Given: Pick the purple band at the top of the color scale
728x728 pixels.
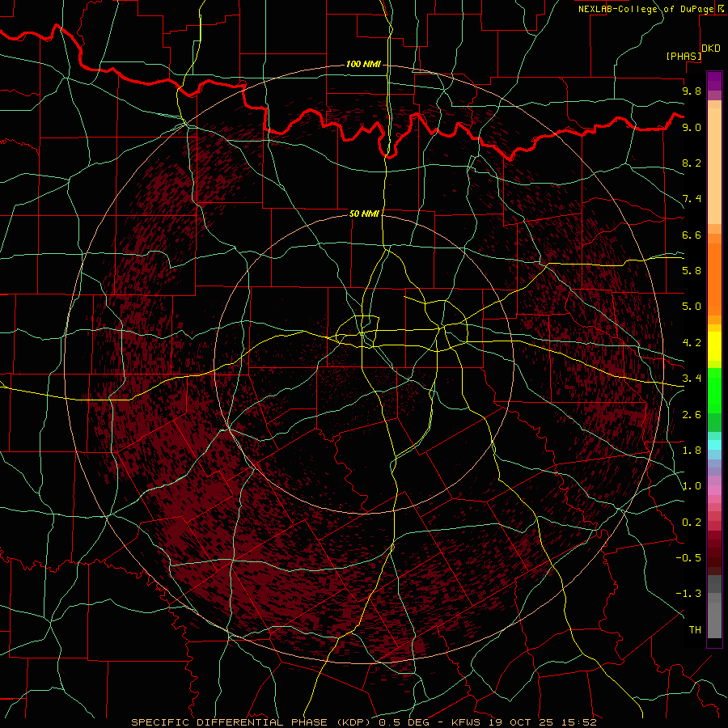Looking at the screenshot, I should [714, 81].
